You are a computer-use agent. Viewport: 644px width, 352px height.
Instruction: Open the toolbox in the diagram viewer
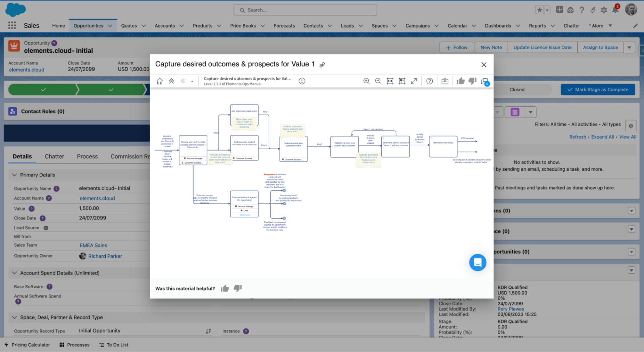pos(444,81)
